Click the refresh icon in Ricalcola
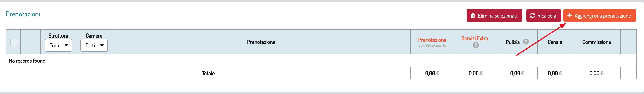Screen dimensions: 644x94 (532, 16)
